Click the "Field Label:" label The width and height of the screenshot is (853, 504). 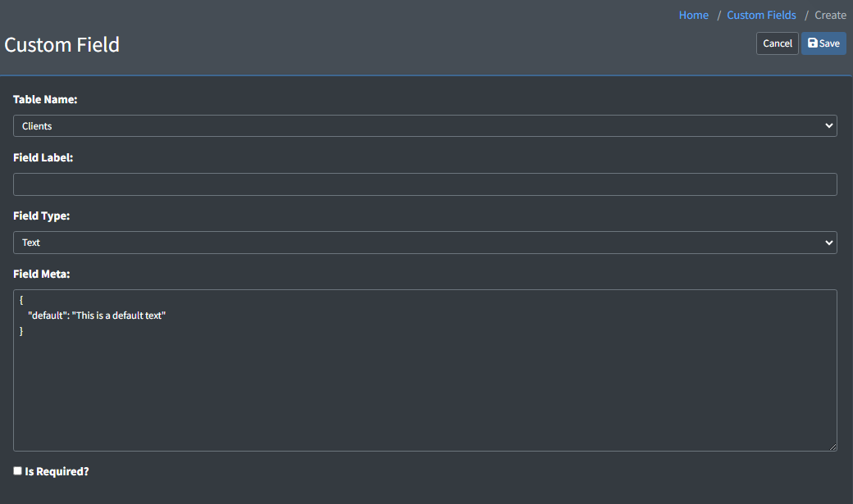click(x=43, y=157)
